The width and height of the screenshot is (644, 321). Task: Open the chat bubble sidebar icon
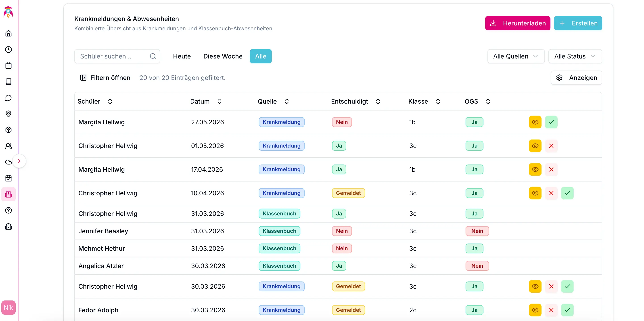(8, 98)
